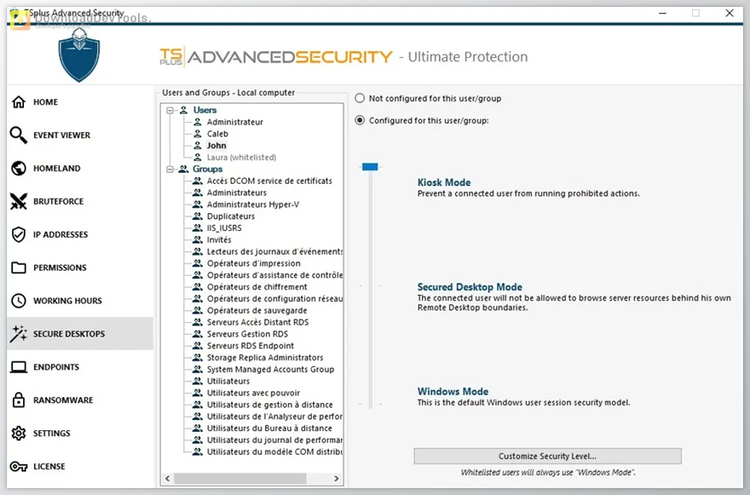Click the Event Viewer magnifier icon
Viewport: 750px width, 495px height.
(x=19, y=135)
